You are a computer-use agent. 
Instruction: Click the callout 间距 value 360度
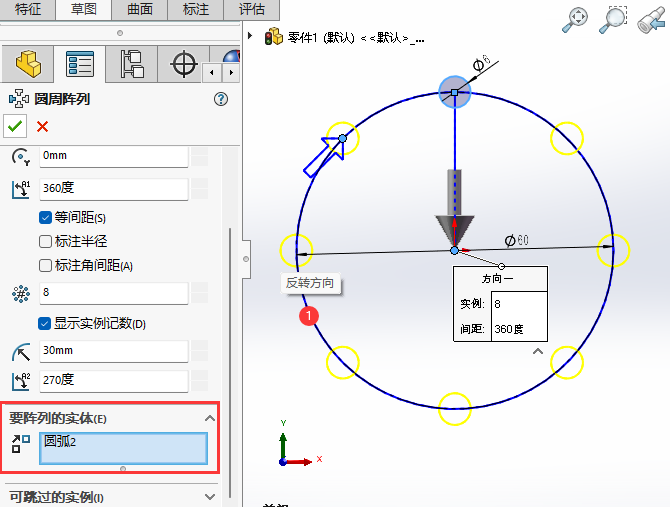coord(519,329)
